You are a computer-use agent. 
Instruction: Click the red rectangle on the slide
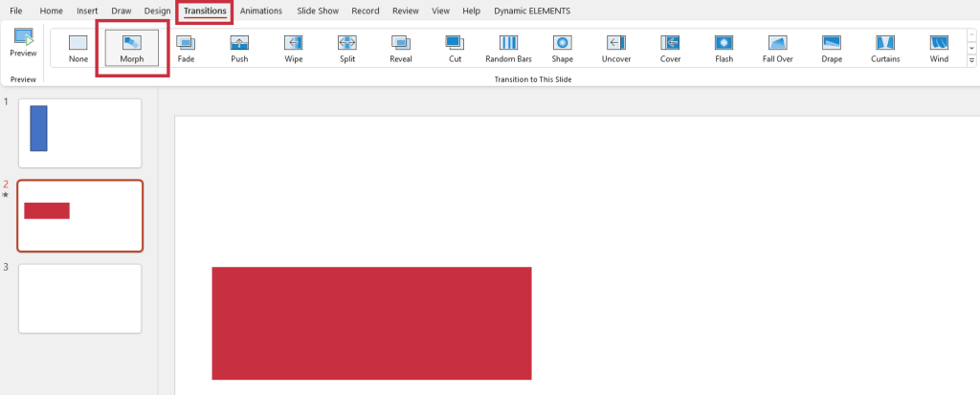click(371, 322)
